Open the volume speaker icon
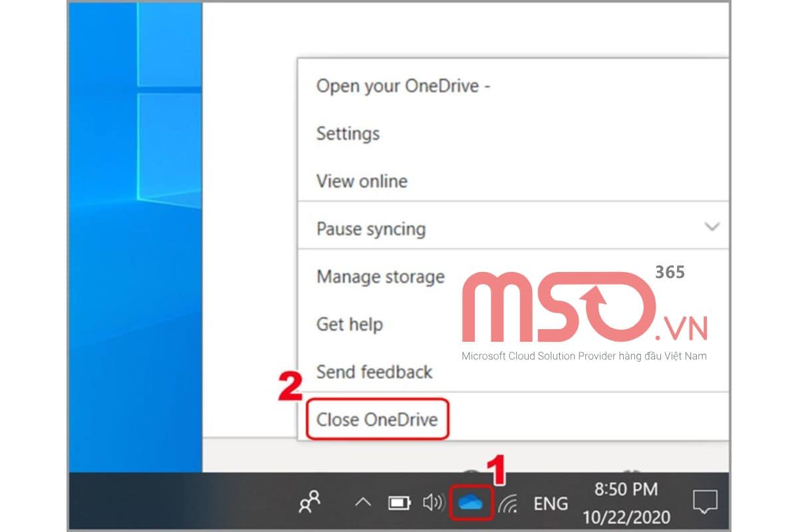 pos(434,503)
